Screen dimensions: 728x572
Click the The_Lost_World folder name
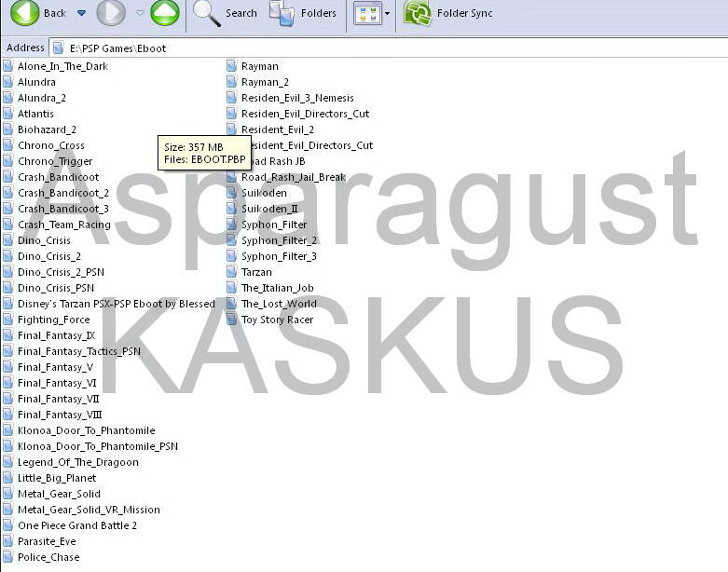[279, 304]
